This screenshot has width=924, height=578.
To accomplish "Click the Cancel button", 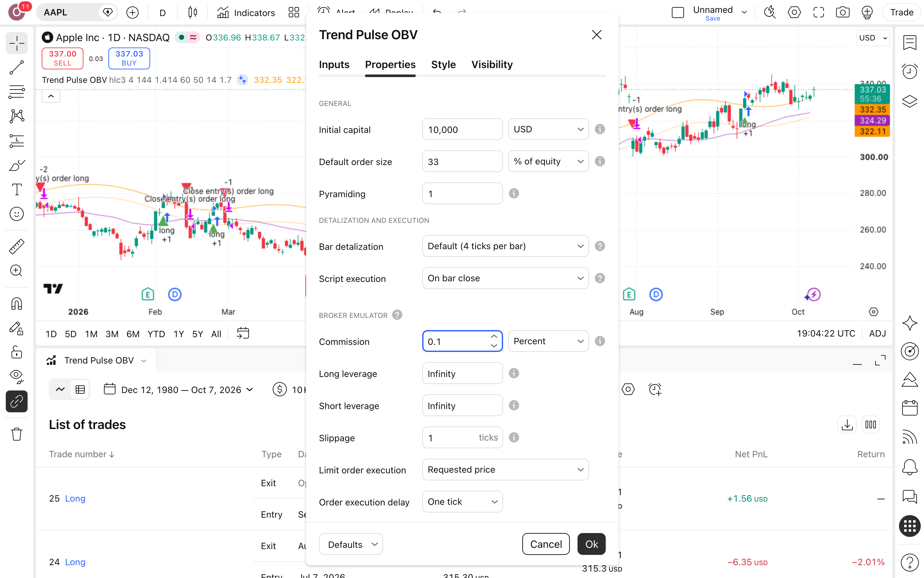I will tap(546, 544).
